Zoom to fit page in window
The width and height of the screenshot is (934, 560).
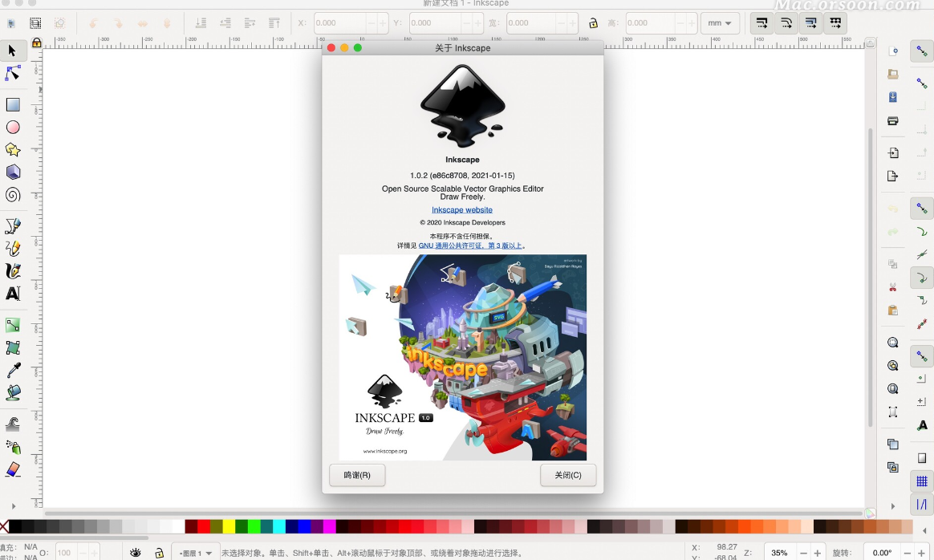(892, 388)
